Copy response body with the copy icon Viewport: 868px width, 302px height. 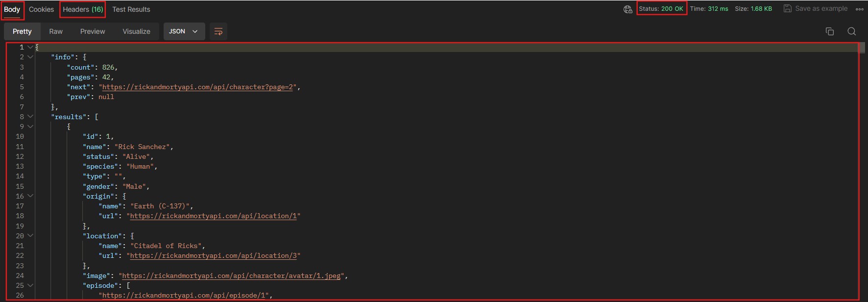[829, 31]
